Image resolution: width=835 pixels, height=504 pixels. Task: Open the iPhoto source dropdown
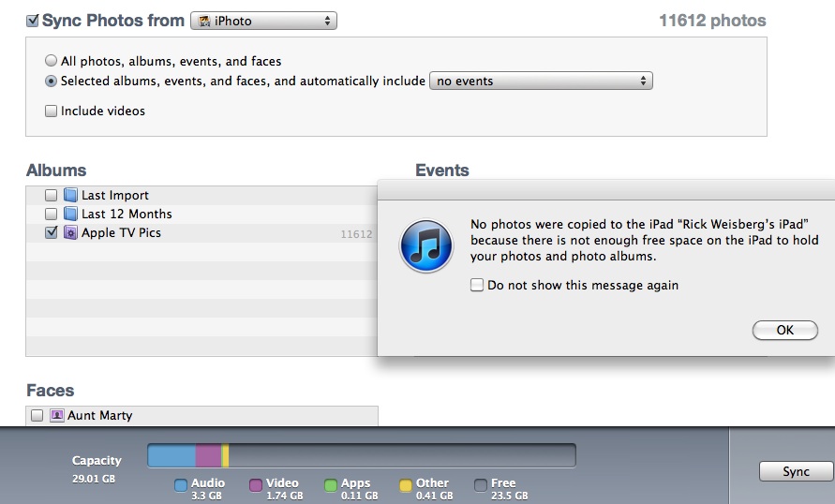263,21
